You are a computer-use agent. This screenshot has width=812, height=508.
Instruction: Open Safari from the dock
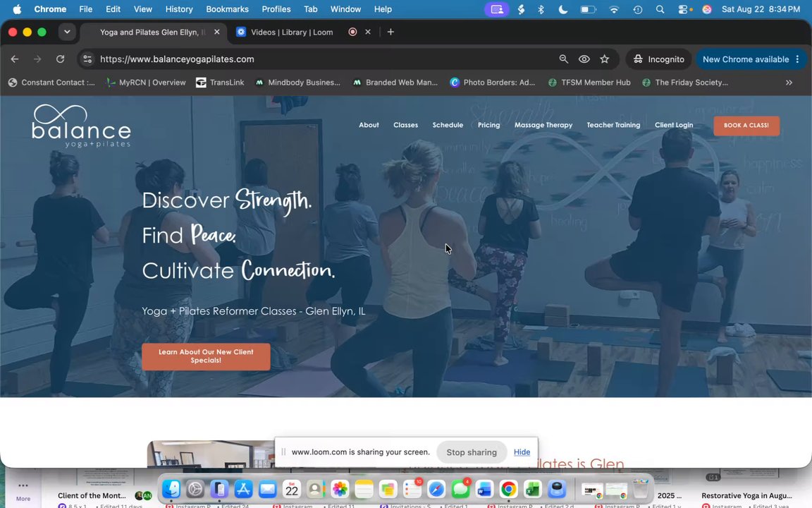[436, 489]
